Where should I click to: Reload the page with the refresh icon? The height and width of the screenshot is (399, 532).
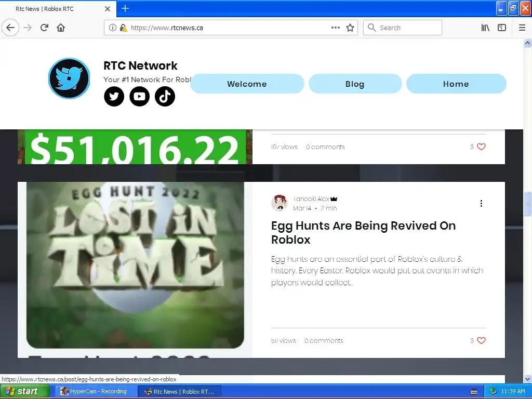(x=45, y=28)
